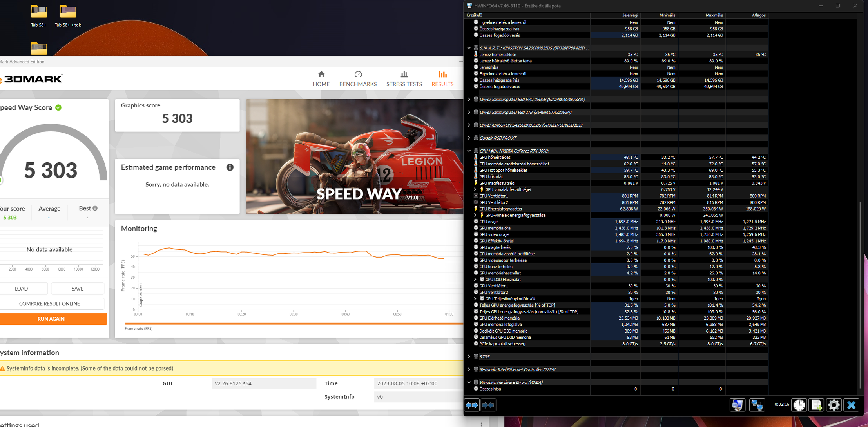
Task: Open the Tab S8+ +tok desktop folder
Action: [68, 16]
